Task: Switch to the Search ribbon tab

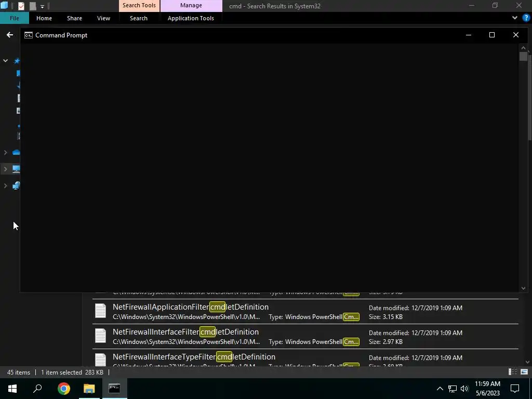Action: [138, 18]
